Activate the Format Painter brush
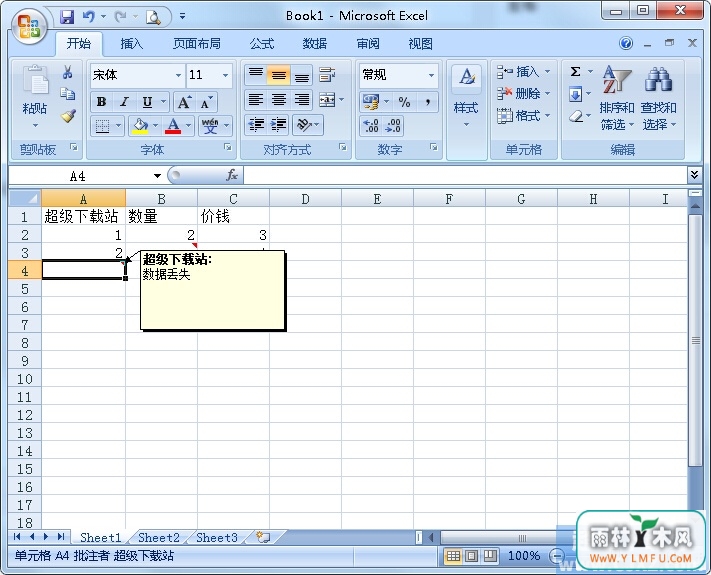 click(68, 116)
